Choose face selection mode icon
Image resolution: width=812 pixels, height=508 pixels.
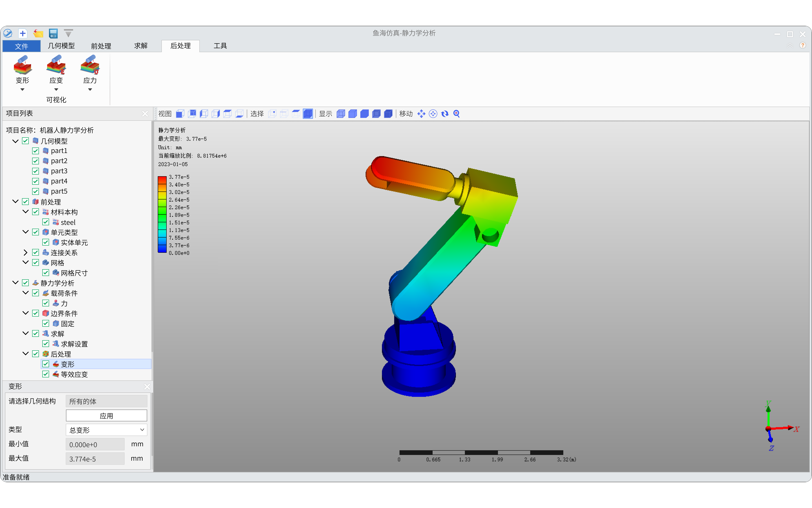(x=296, y=114)
